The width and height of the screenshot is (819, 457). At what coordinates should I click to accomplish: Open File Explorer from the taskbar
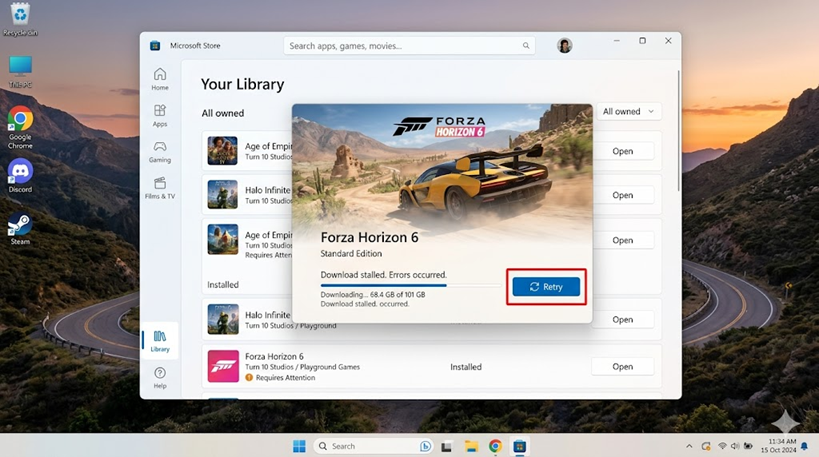tap(471, 447)
